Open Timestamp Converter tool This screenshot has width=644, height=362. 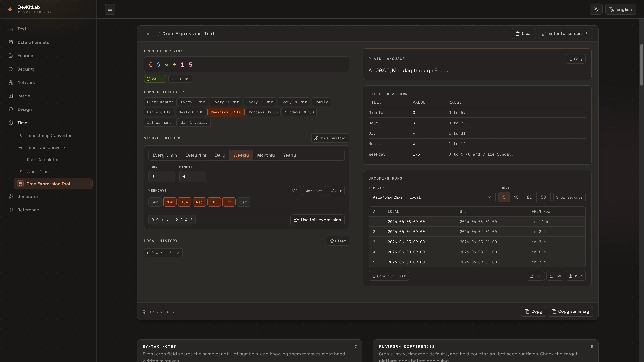53,135
